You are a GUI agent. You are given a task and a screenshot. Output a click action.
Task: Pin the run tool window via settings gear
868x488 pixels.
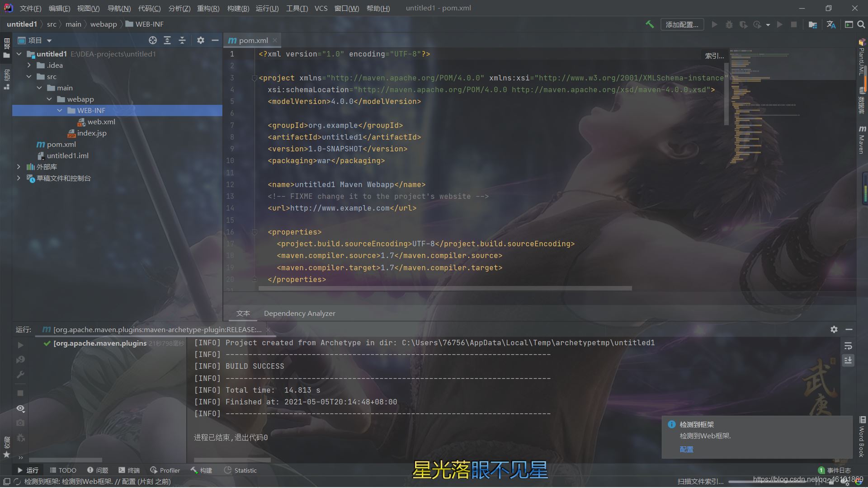click(833, 329)
